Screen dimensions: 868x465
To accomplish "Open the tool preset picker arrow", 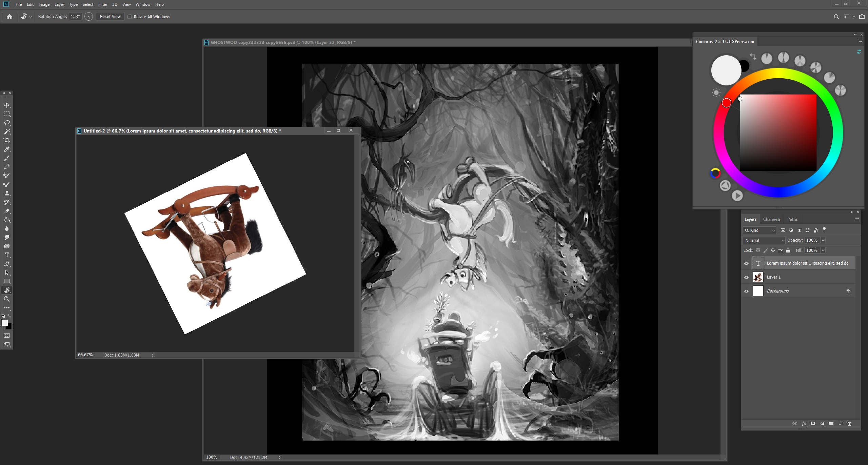I will 31,17.
